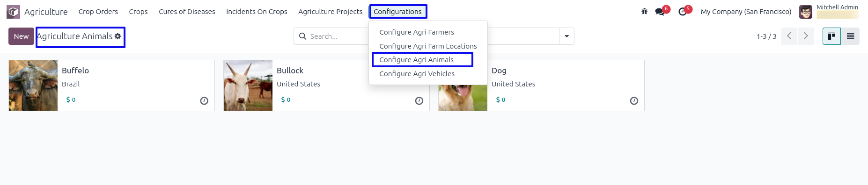
Task: Click the activity clock on Dog card
Action: [634, 101]
